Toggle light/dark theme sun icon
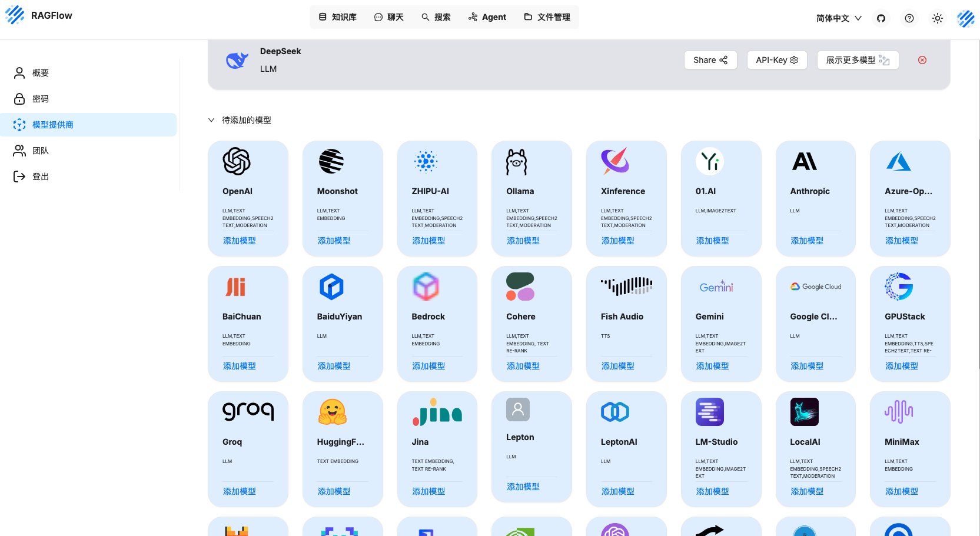Viewport: 980px width, 536px height. coord(938,18)
